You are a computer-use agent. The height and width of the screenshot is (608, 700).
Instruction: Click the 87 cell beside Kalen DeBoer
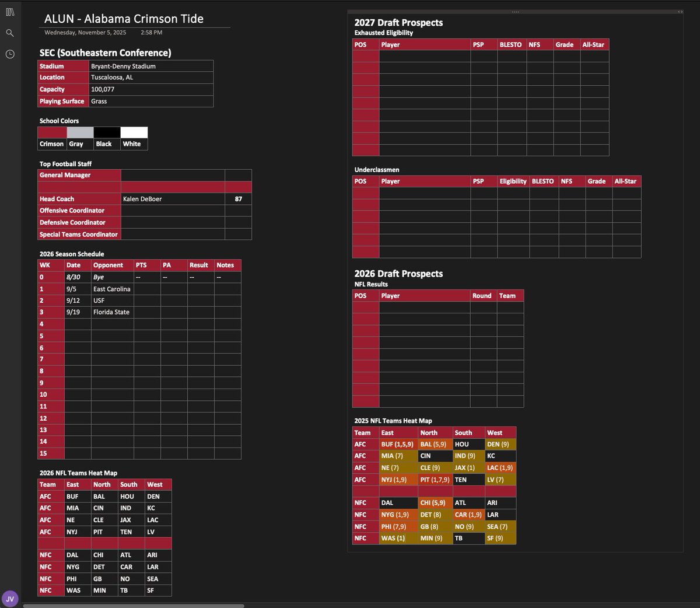click(x=238, y=199)
